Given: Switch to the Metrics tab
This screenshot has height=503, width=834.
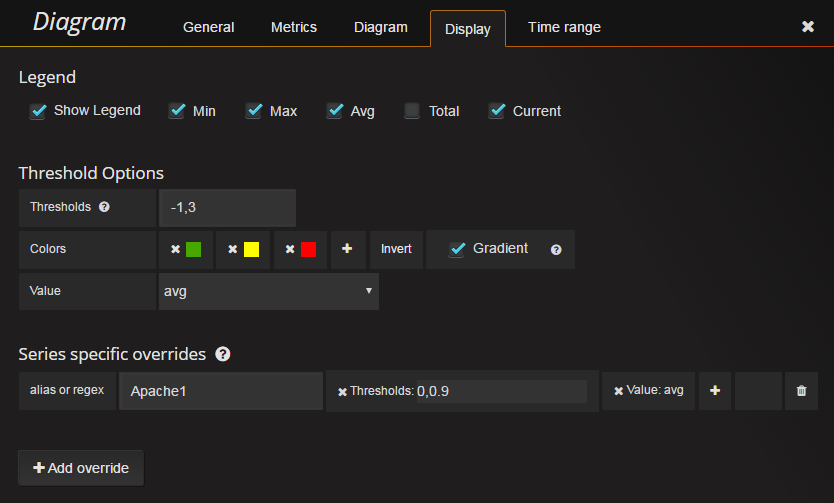Looking at the screenshot, I should point(294,27).
